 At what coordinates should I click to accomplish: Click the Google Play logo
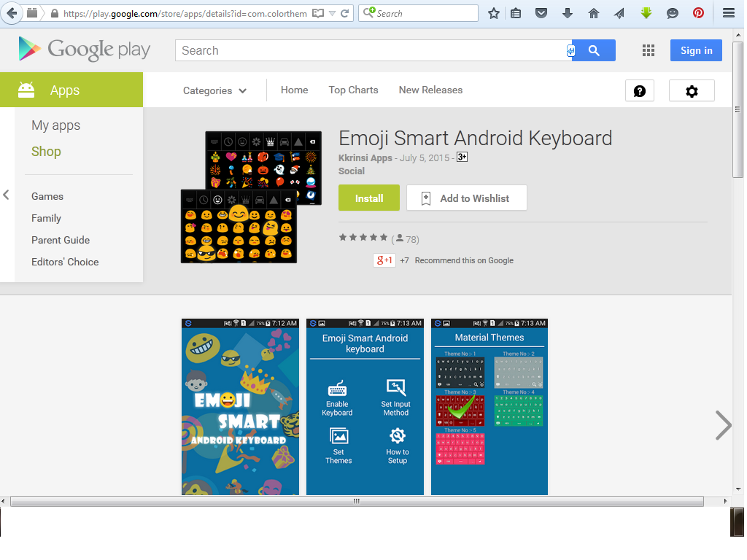(85, 50)
